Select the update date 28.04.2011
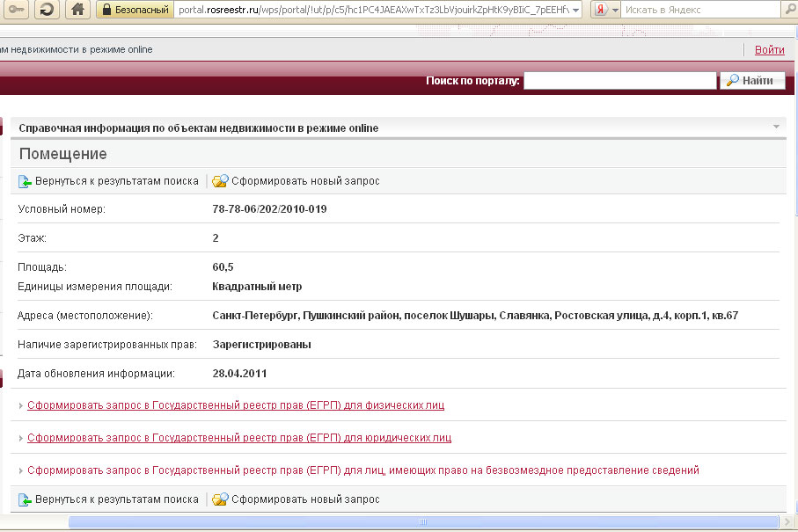 click(239, 374)
